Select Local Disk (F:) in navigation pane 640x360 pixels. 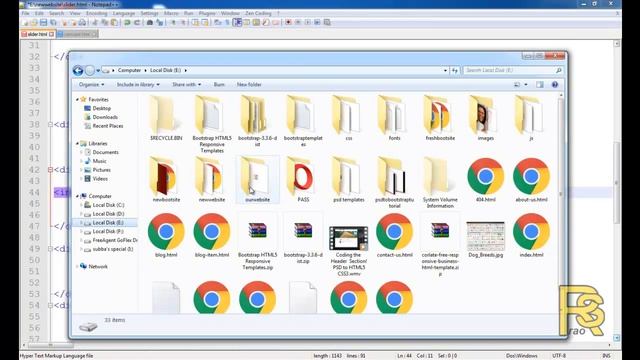pos(104,231)
